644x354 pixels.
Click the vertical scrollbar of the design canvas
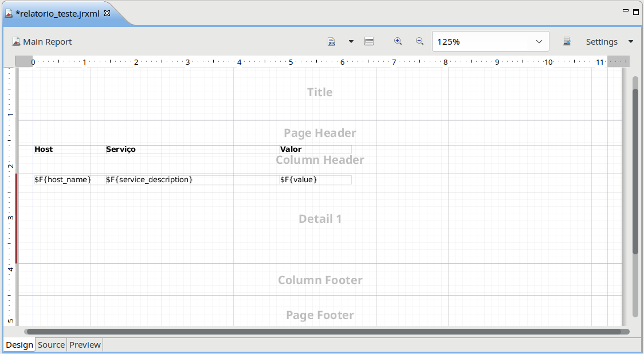pos(635,172)
